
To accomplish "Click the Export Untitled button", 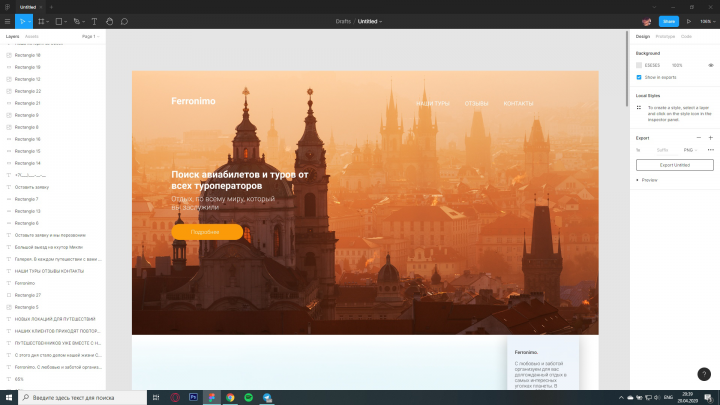I will click(x=675, y=165).
